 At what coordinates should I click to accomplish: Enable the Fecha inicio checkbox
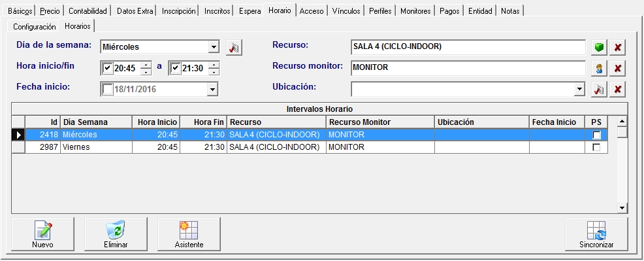(x=108, y=89)
